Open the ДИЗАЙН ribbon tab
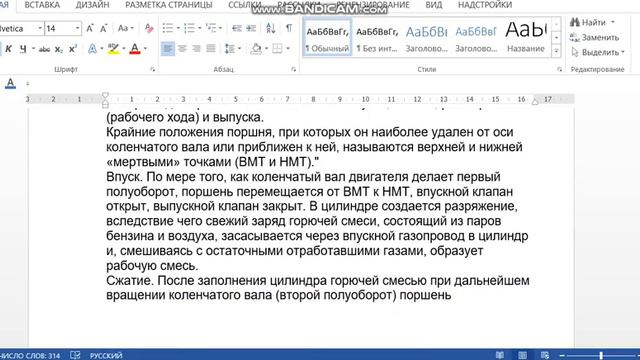Image resolution: width=640 pixels, height=360 pixels. tap(92, 5)
